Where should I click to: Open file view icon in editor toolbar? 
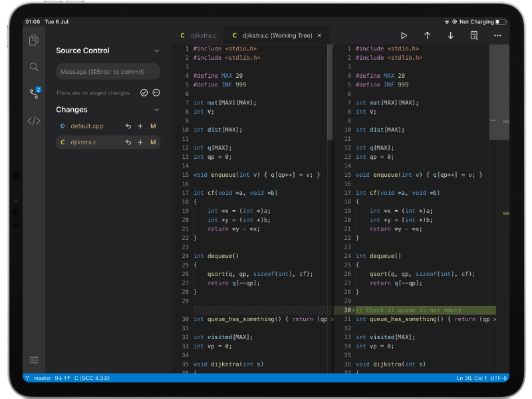click(x=474, y=36)
